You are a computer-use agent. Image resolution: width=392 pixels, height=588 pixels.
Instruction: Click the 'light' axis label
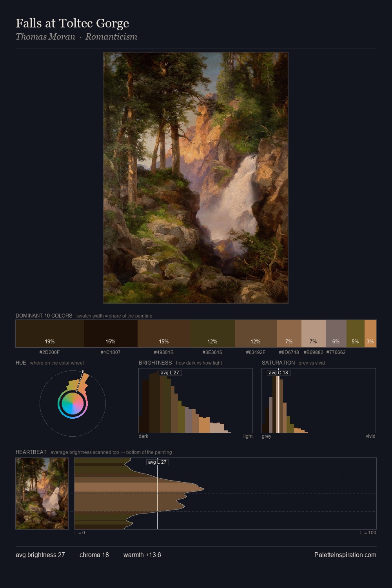coord(248,436)
